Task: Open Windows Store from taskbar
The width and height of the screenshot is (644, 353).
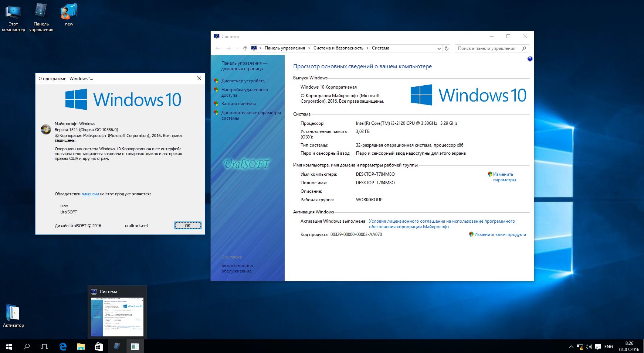Action: point(99,347)
